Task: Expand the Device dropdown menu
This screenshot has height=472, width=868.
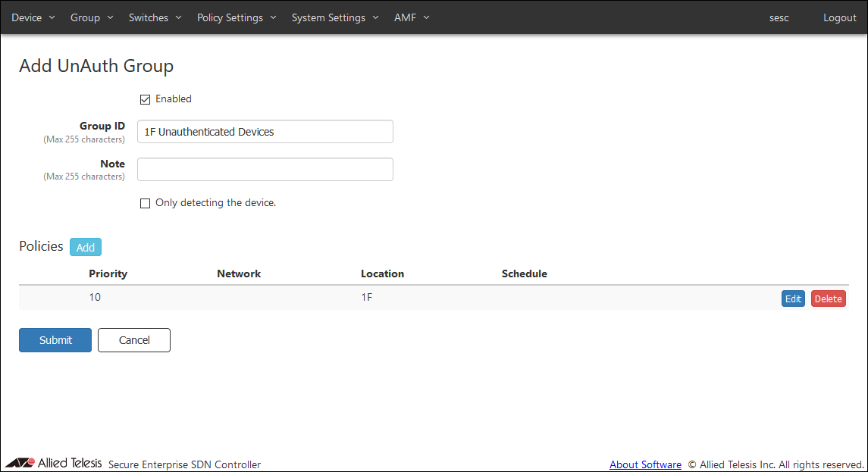Action: pos(33,17)
